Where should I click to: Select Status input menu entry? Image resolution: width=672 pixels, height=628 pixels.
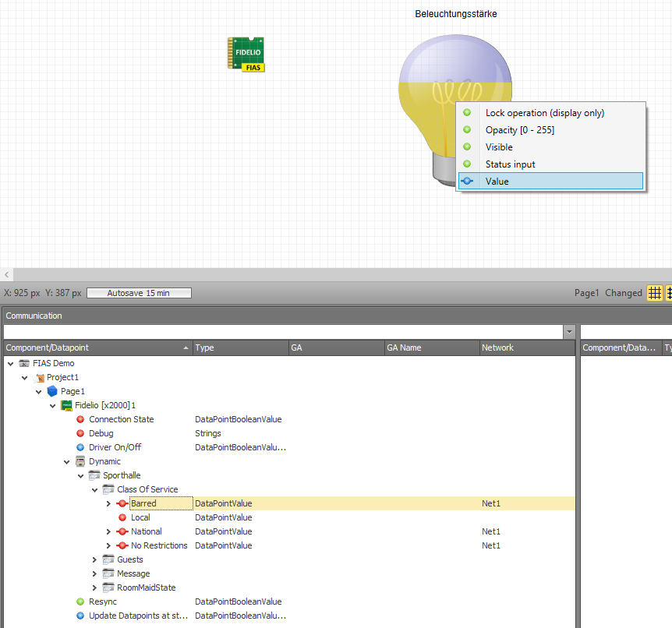550,164
